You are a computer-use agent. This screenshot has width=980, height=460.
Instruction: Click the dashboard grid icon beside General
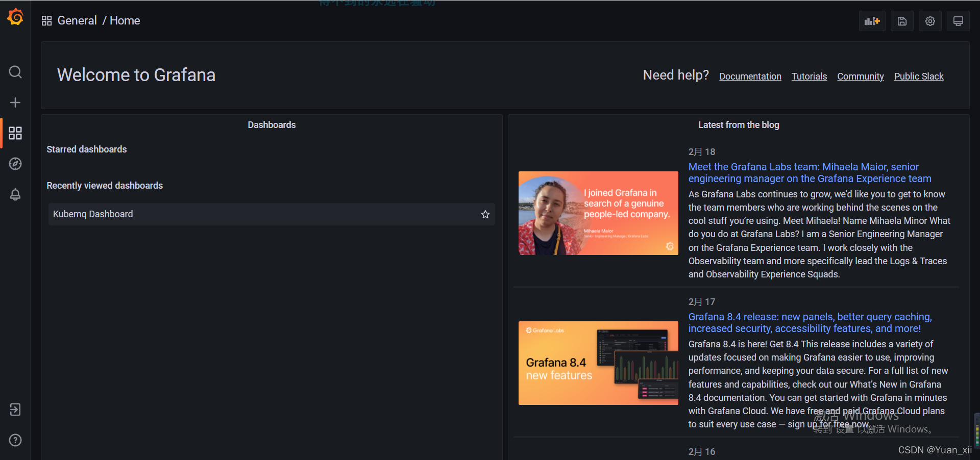pyautogui.click(x=46, y=21)
